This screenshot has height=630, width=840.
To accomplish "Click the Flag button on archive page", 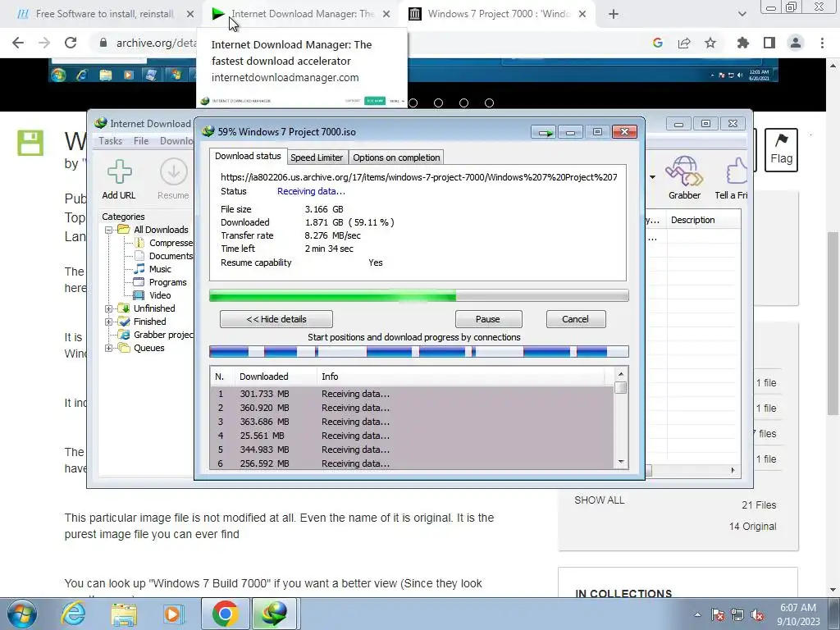I will coord(781,150).
